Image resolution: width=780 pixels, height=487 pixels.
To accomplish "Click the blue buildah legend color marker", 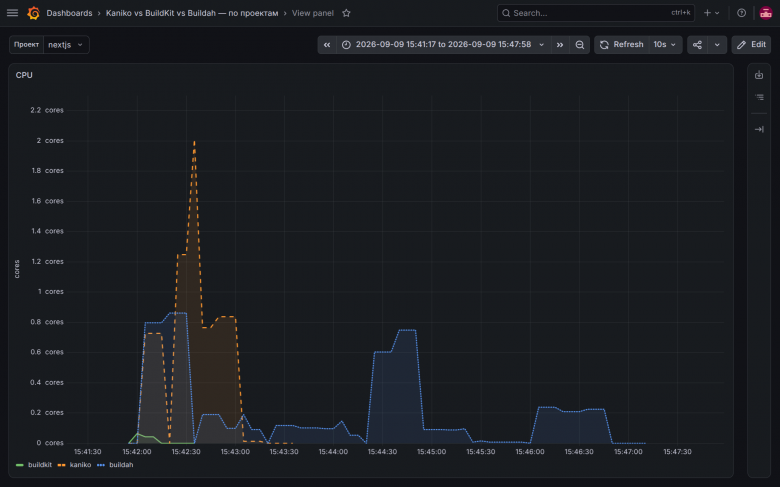I will click(101, 465).
